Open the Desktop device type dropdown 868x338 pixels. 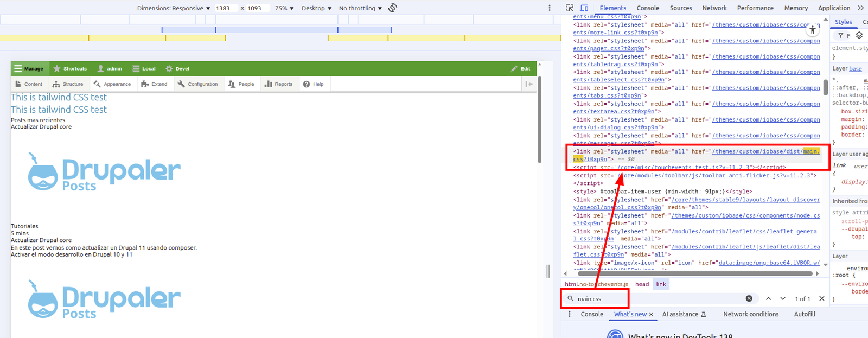click(316, 8)
